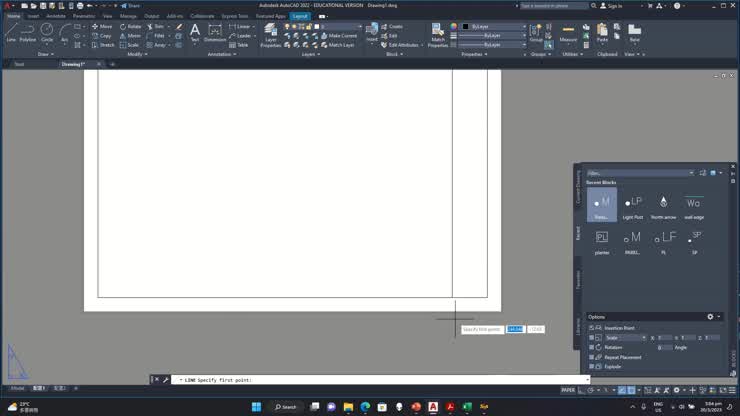Select the Circle tool
740x416 pixels.
coord(47,33)
